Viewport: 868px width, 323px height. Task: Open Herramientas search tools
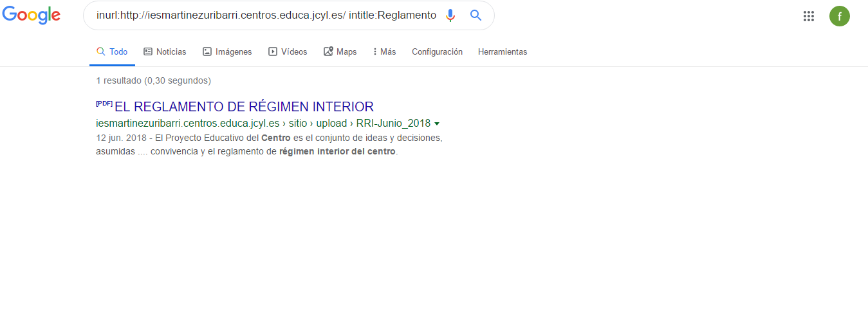pyautogui.click(x=503, y=52)
